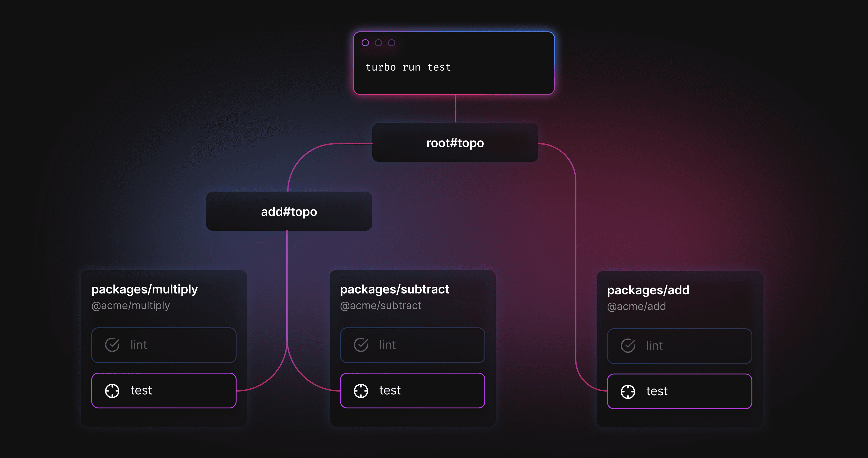This screenshot has height=458, width=868.
Task: Click crosshair icon in add test task
Action: click(628, 391)
